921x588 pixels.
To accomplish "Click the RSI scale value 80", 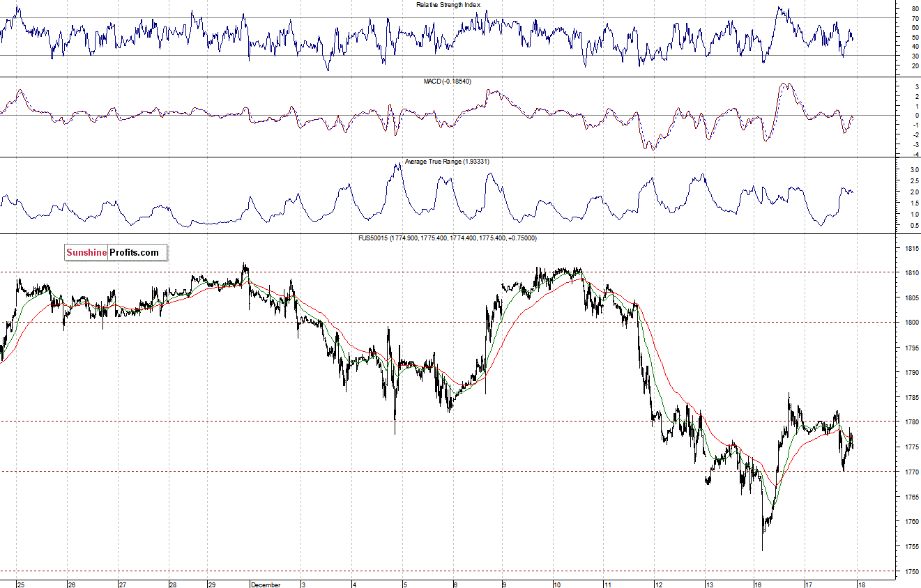I will (x=915, y=9).
